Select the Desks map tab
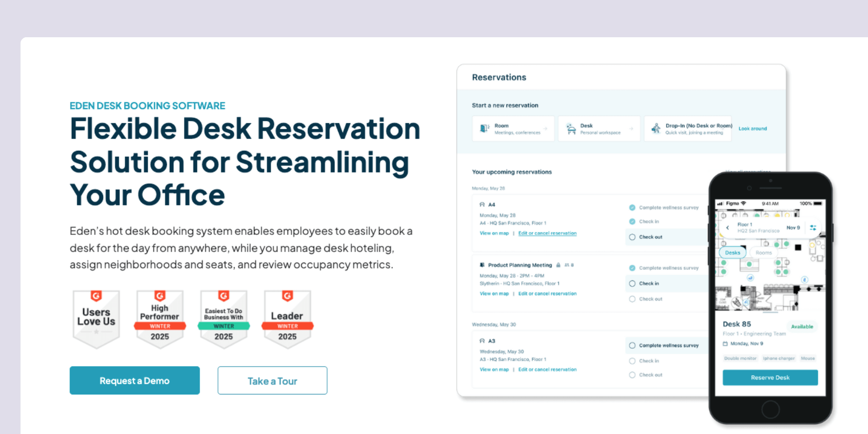Image resolution: width=868 pixels, height=434 pixels. 732,252
